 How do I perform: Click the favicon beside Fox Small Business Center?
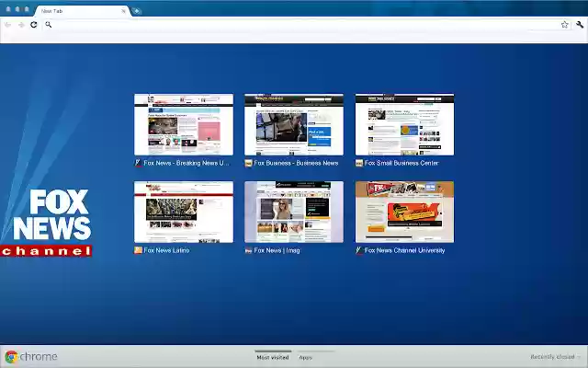[359, 164]
